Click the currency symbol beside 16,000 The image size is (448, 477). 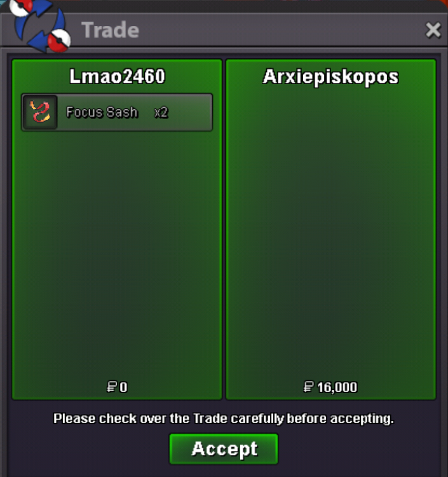coord(308,387)
